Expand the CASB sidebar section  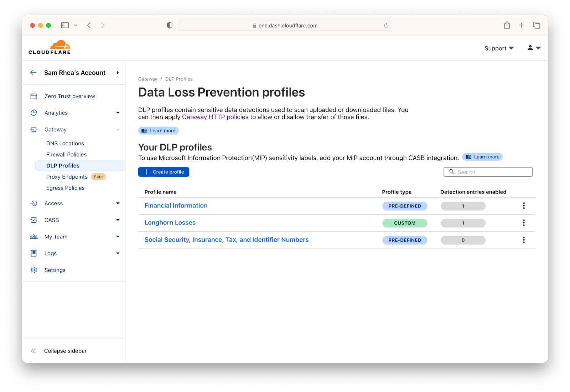118,220
